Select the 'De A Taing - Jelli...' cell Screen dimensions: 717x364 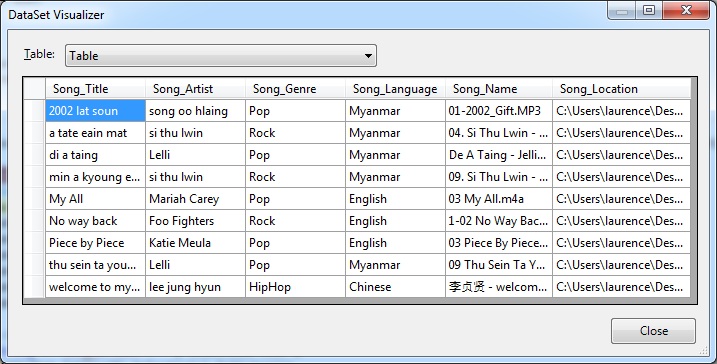[499, 155]
